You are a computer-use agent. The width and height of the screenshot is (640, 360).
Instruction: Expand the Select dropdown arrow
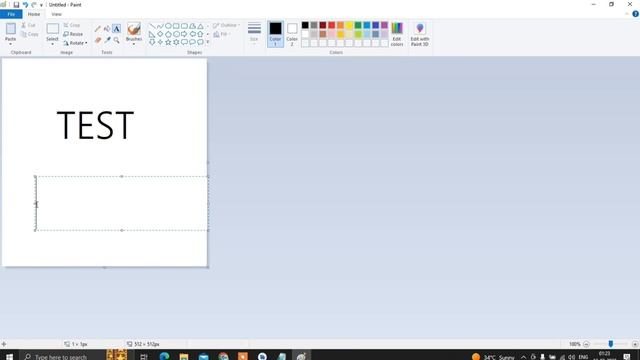(53, 44)
